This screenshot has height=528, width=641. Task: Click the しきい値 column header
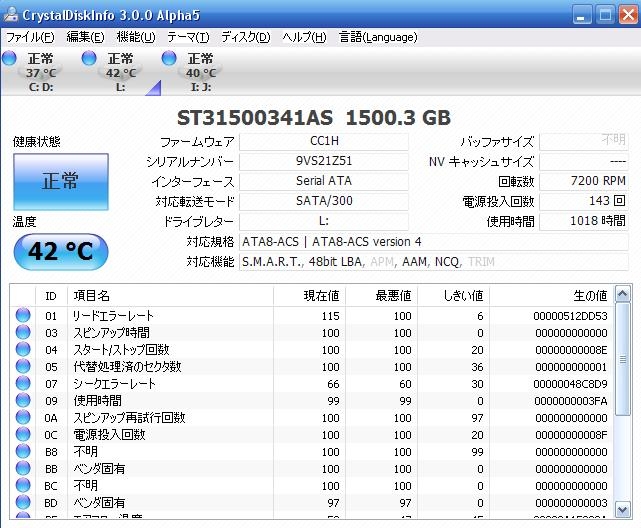(x=454, y=296)
